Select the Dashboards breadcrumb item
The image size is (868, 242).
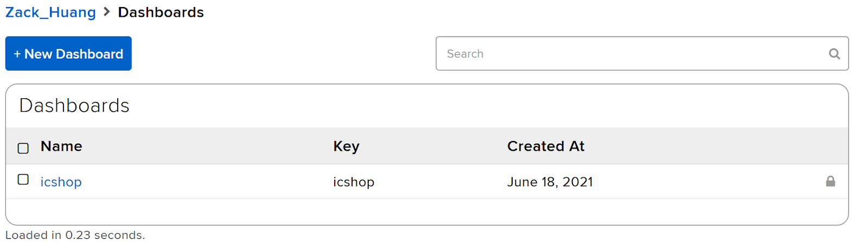point(161,12)
